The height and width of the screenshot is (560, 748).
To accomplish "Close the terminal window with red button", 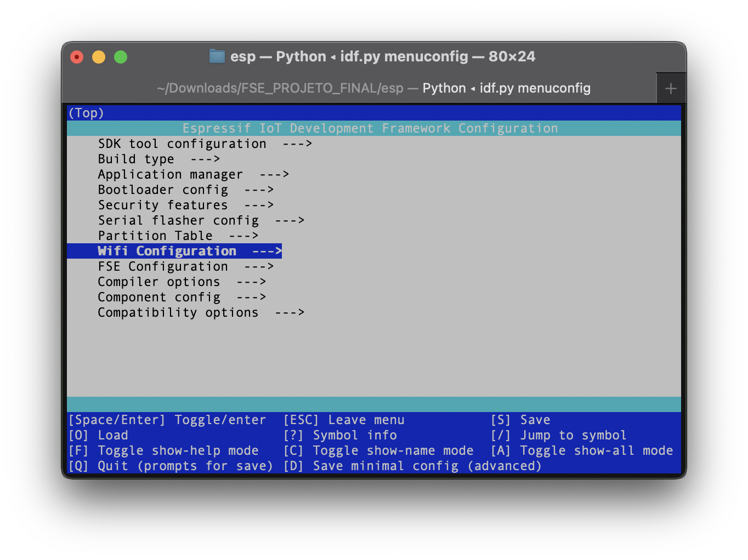I will click(77, 57).
